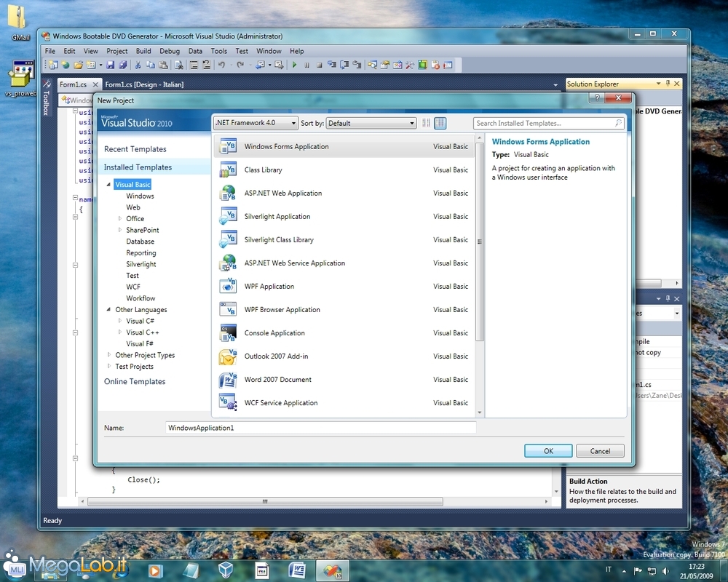Open the File menu
Image resolution: width=728 pixels, height=582 pixels.
(x=50, y=51)
